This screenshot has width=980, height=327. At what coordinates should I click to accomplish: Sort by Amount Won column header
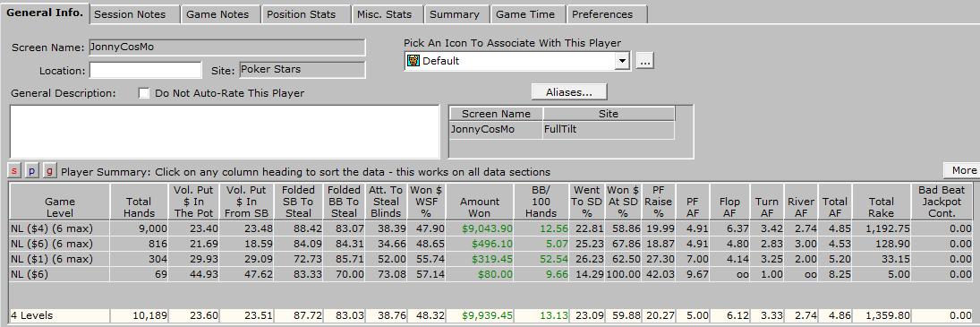tap(480, 202)
